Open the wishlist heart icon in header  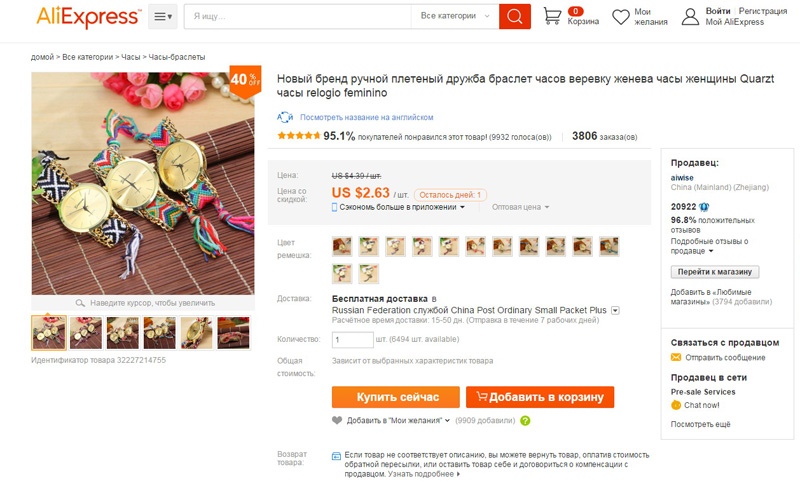(x=621, y=17)
